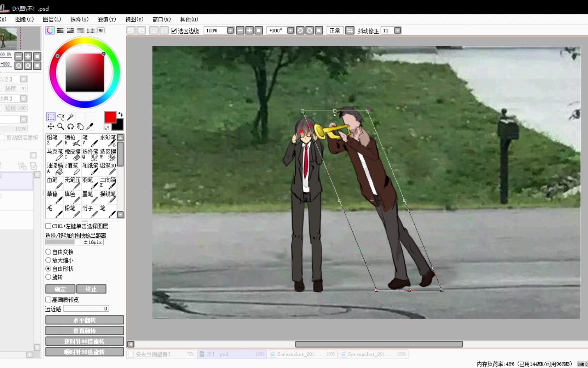Viewport: 588px width, 368px height.
Task: Click the 逆时针90度旋转 button
Action: 85,341
